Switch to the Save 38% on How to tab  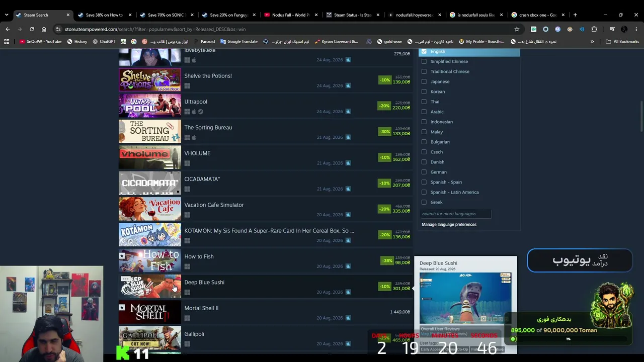[x=105, y=15]
